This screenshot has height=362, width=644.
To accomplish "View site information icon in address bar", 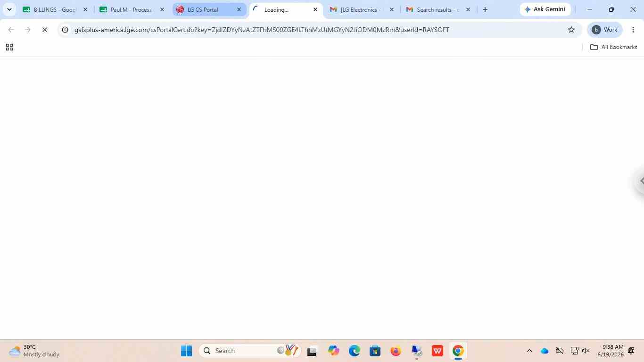I will coord(66,30).
